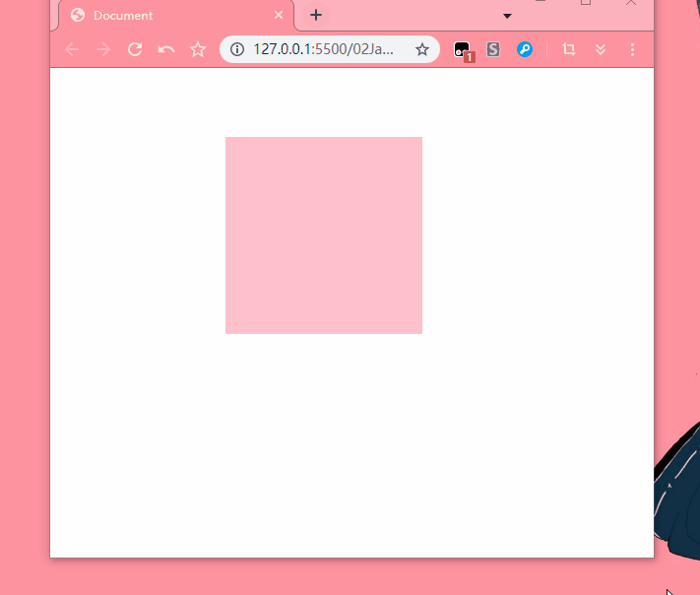Go forward using the right arrow
The height and width of the screenshot is (595, 700).
coord(103,49)
